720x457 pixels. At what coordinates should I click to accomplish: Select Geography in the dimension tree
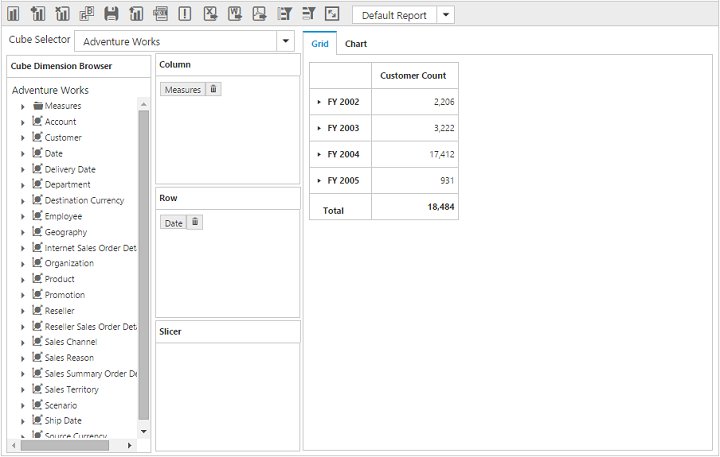[x=65, y=232]
